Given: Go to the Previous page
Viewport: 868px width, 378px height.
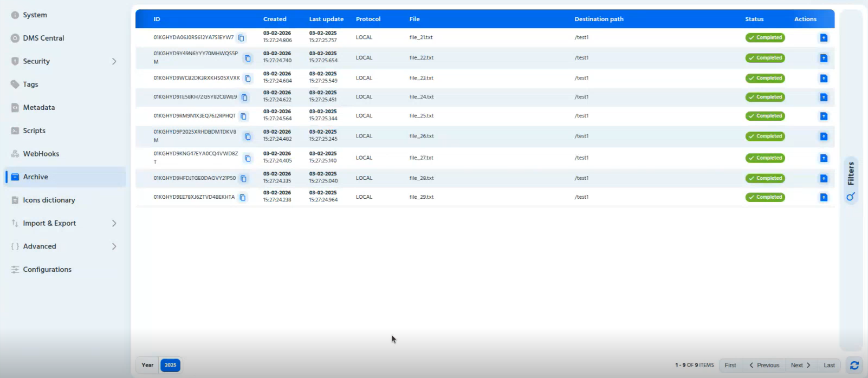Looking at the screenshot, I should point(764,365).
